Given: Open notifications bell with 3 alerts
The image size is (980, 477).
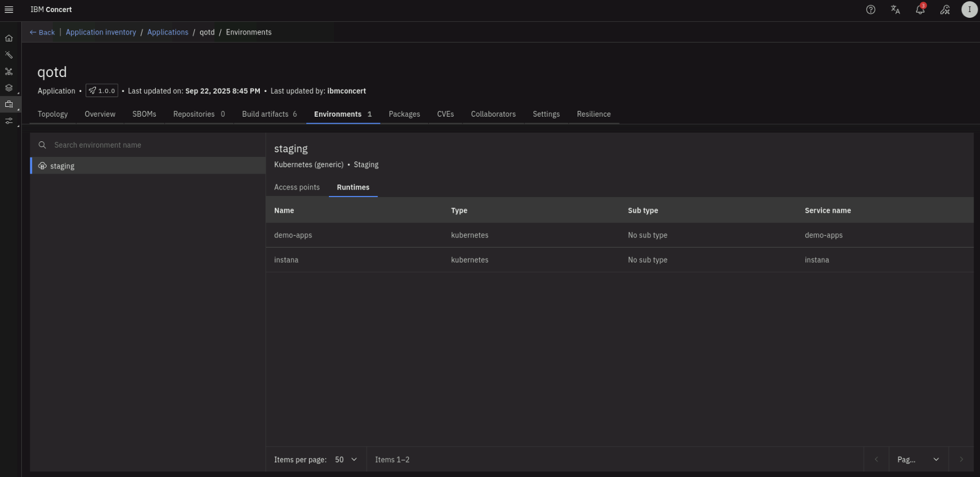Looking at the screenshot, I should click(920, 10).
